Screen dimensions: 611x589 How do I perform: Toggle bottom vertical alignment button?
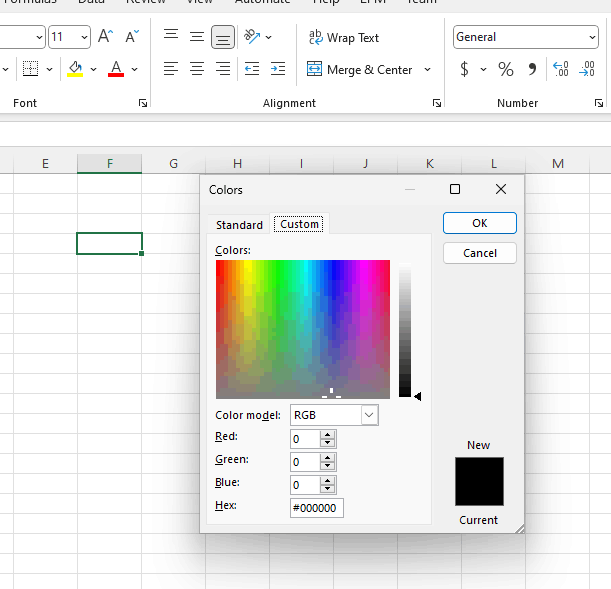pos(223,38)
